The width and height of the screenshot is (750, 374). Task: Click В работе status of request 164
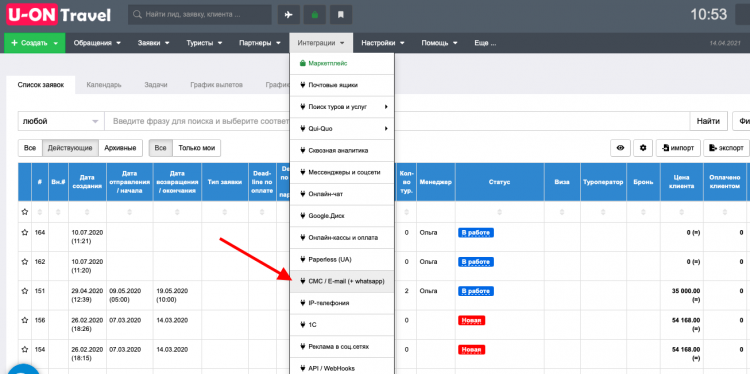click(x=476, y=232)
